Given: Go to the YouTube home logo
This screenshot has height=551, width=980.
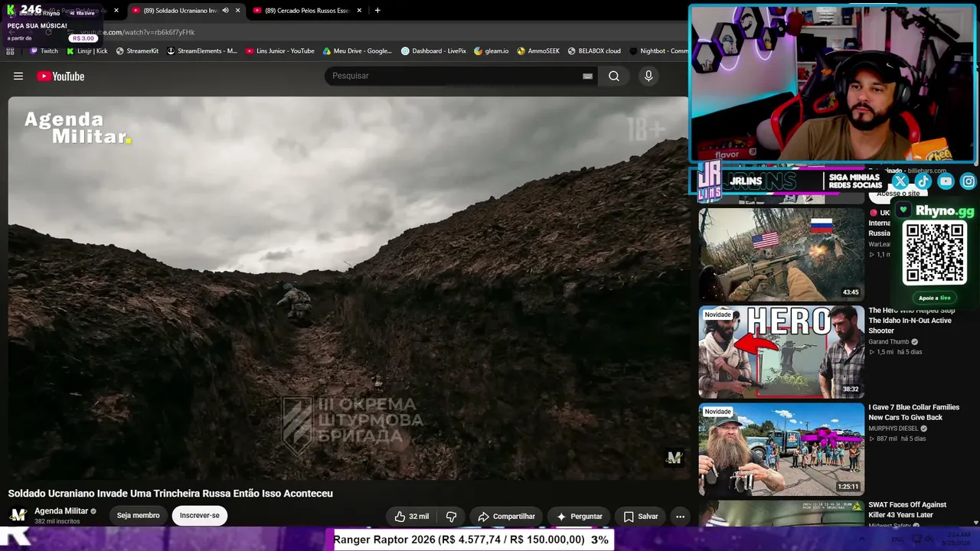Looking at the screenshot, I should (x=60, y=76).
